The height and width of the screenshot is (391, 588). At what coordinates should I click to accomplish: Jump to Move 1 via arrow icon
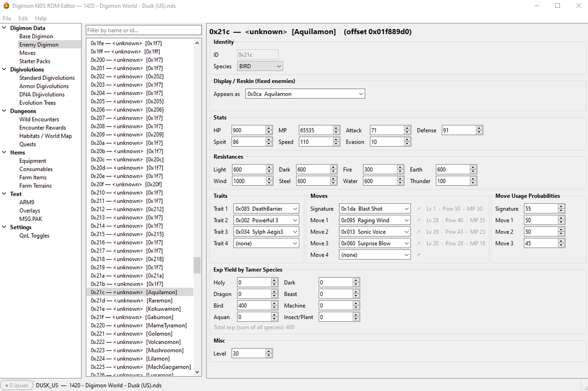(418, 220)
